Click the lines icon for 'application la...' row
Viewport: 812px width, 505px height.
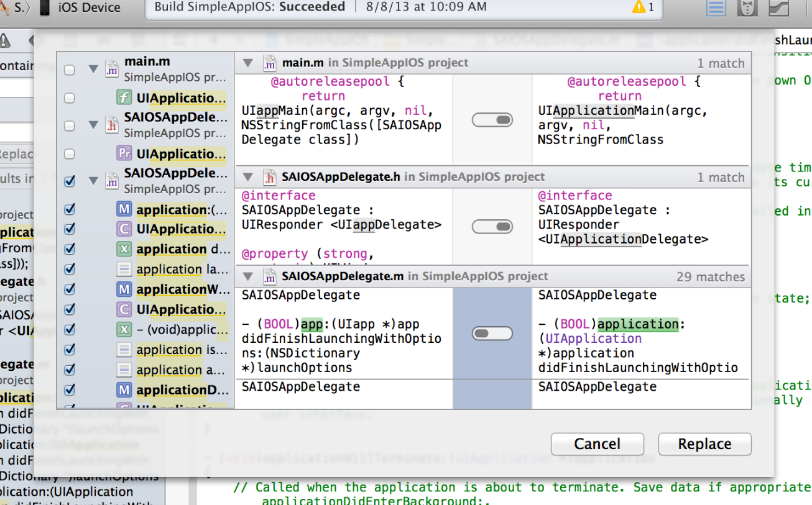click(x=124, y=269)
